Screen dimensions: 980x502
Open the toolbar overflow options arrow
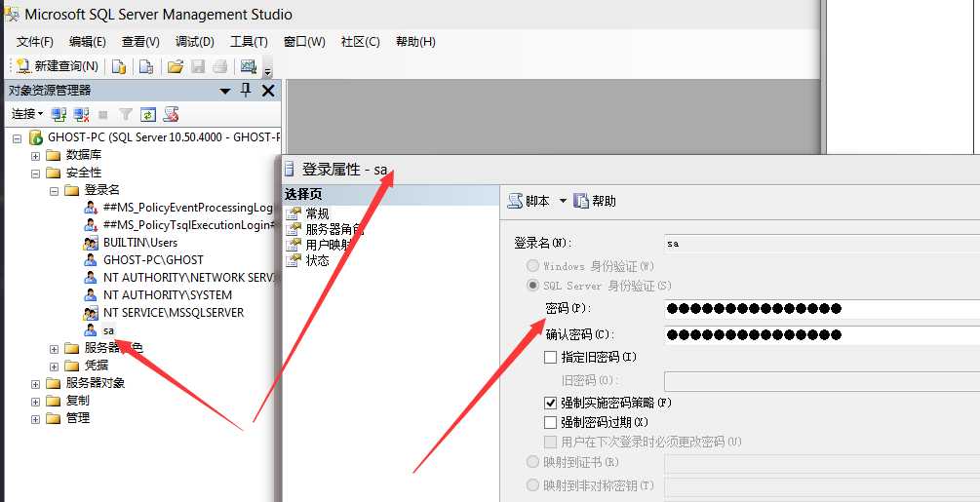pos(267,70)
